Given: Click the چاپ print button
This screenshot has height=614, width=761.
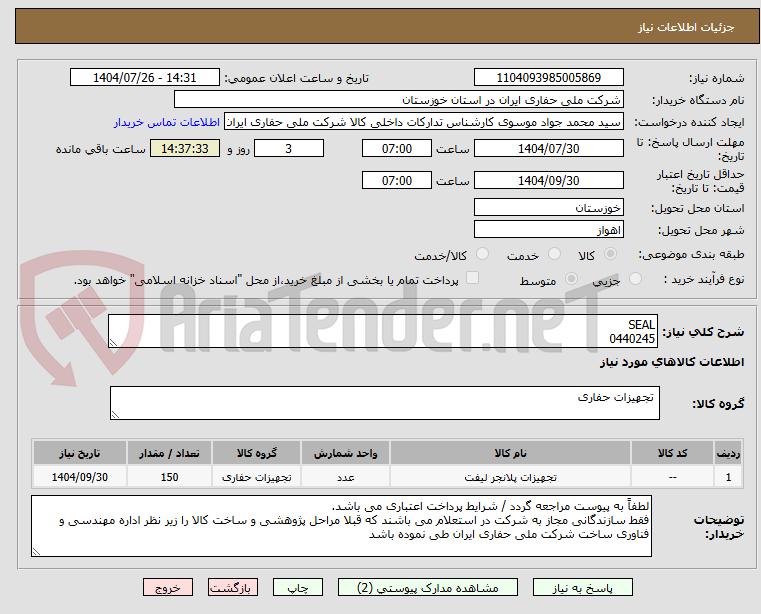Looking at the screenshot, I should tap(298, 587).
